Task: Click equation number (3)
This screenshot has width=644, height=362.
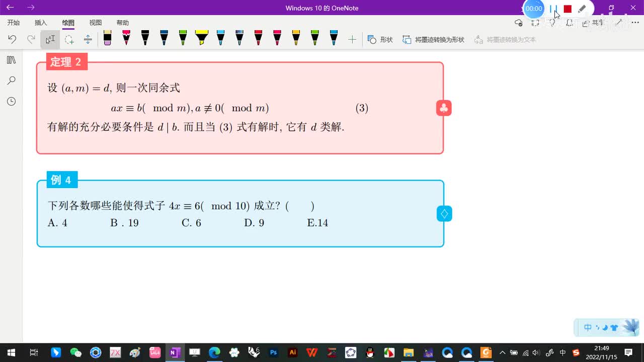Action: [362, 108]
